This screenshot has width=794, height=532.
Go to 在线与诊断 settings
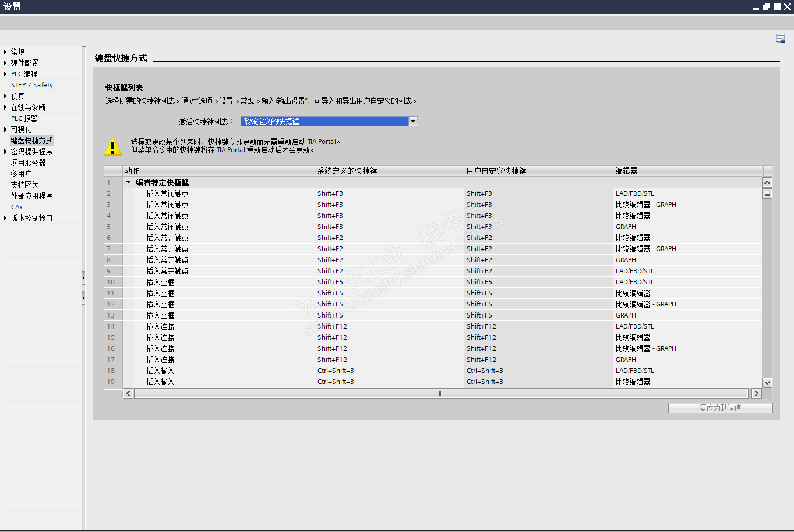tap(28, 107)
